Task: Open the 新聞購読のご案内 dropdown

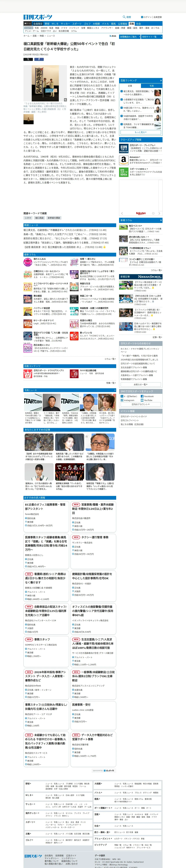Action: 130,37
